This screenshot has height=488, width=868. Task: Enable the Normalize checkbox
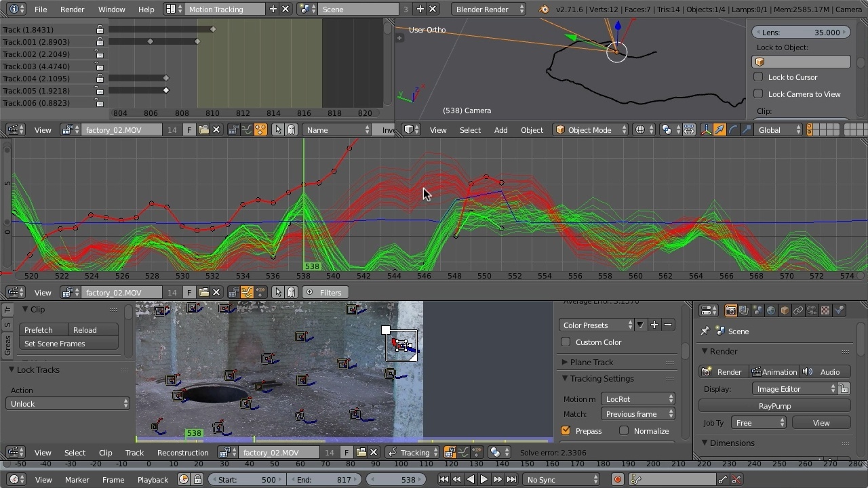(623, 430)
